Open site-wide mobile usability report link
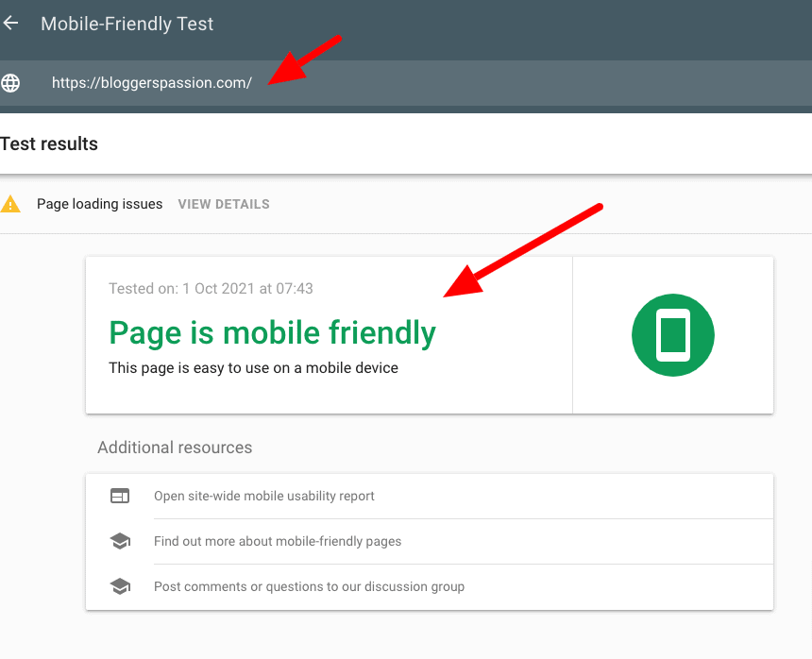Viewport: 812px width, 659px height. pyautogui.click(x=264, y=496)
